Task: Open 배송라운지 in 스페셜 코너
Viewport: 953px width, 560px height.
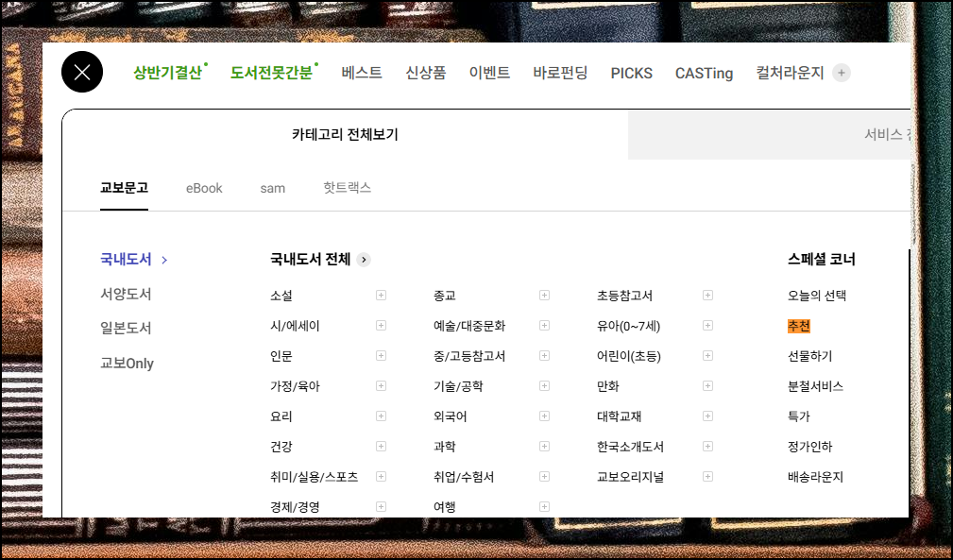Action: pyautogui.click(x=815, y=477)
